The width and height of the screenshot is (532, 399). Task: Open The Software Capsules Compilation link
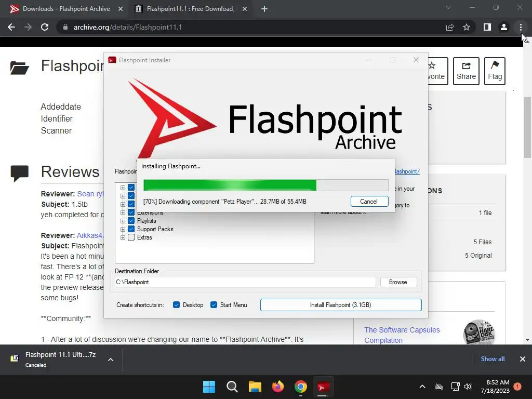click(402, 335)
